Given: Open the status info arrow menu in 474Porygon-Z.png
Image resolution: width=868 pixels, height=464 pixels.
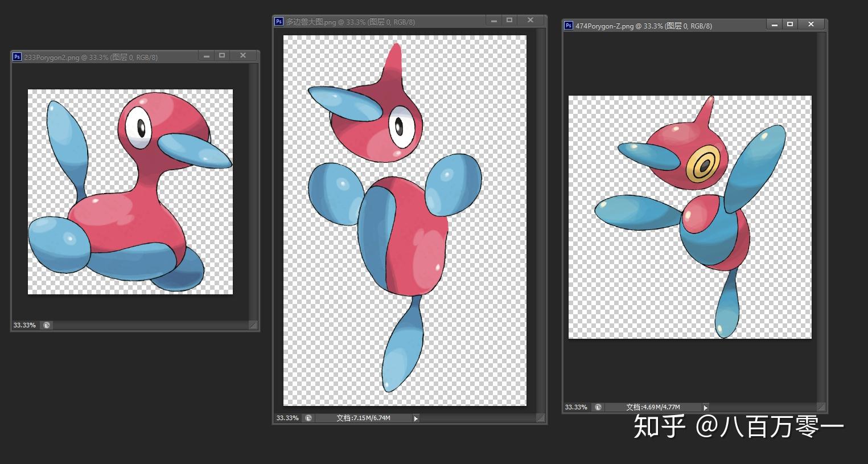Looking at the screenshot, I should click(706, 408).
